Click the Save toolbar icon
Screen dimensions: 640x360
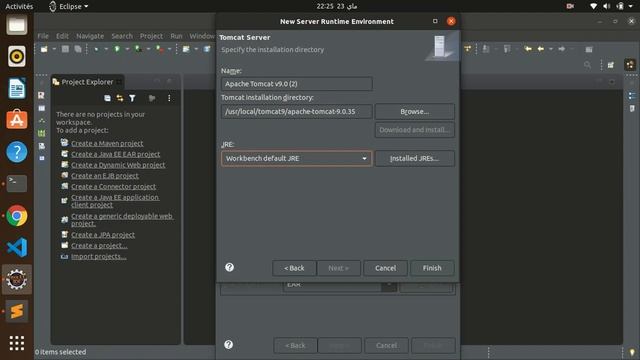(65, 49)
